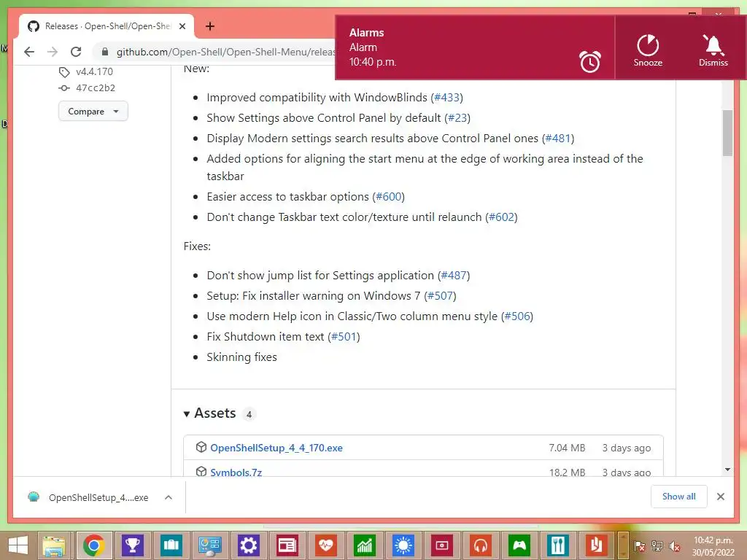Viewport: 747px width, 560px height.
Task: Open issue #487 link
Action: 454,276
